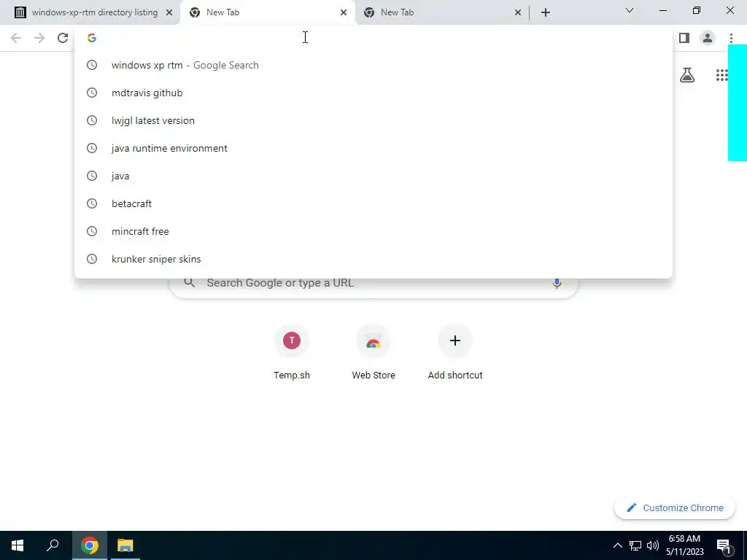
Task: Open the Google apps grid
Action: [x=721, y=75]
